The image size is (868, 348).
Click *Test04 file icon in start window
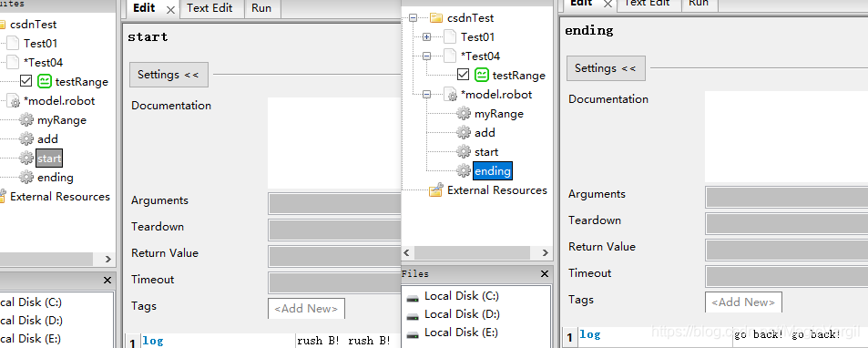(x=13, y=62)
